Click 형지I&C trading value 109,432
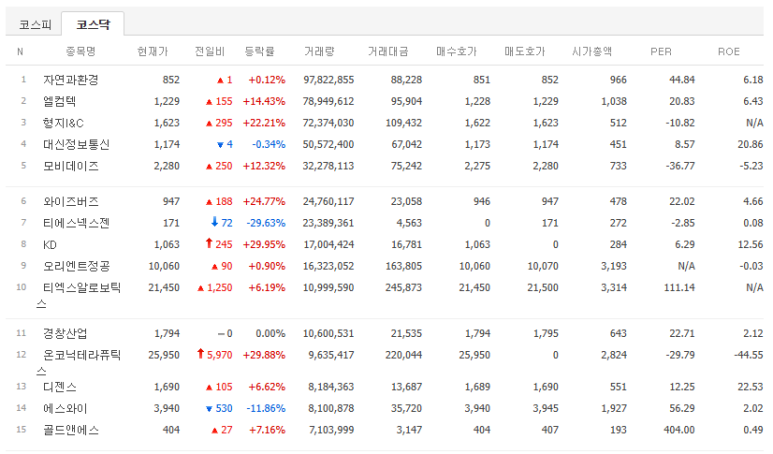The image size is (773, 454). 404,123
